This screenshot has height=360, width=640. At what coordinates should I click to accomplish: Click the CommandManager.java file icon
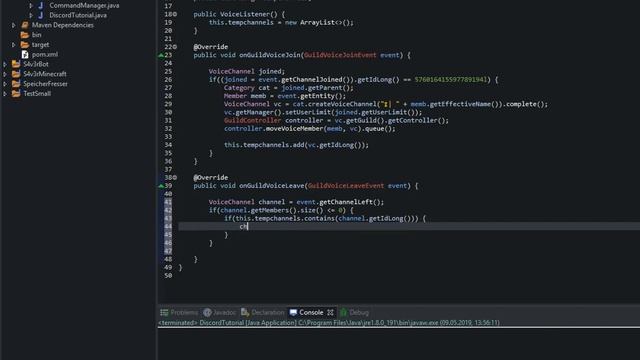tap(41, 5)
